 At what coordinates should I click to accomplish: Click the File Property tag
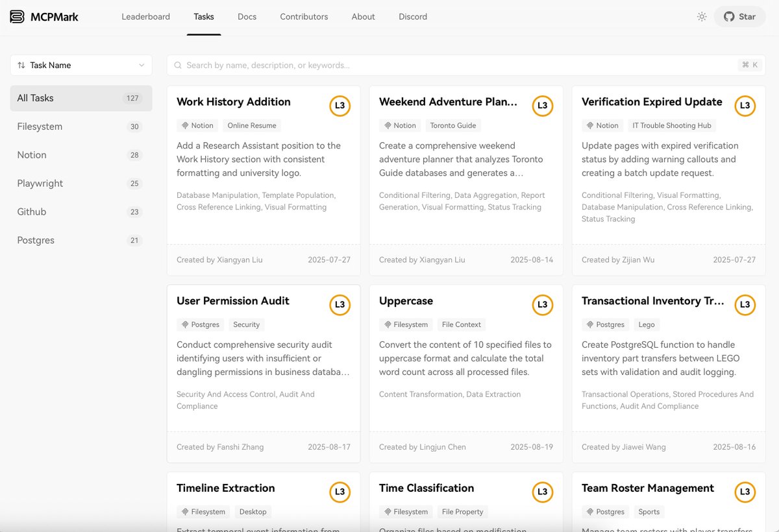pyautogui.click(x=463, y=512)
